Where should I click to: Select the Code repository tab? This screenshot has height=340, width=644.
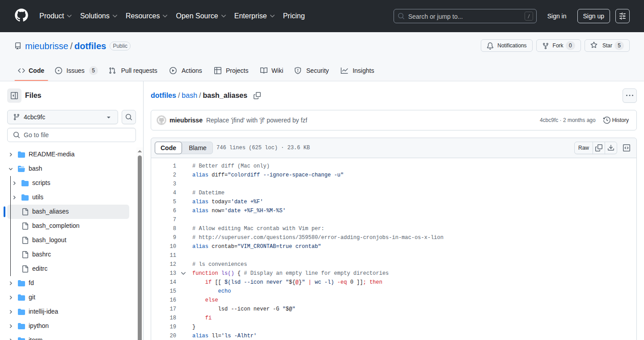click(31, 71)
